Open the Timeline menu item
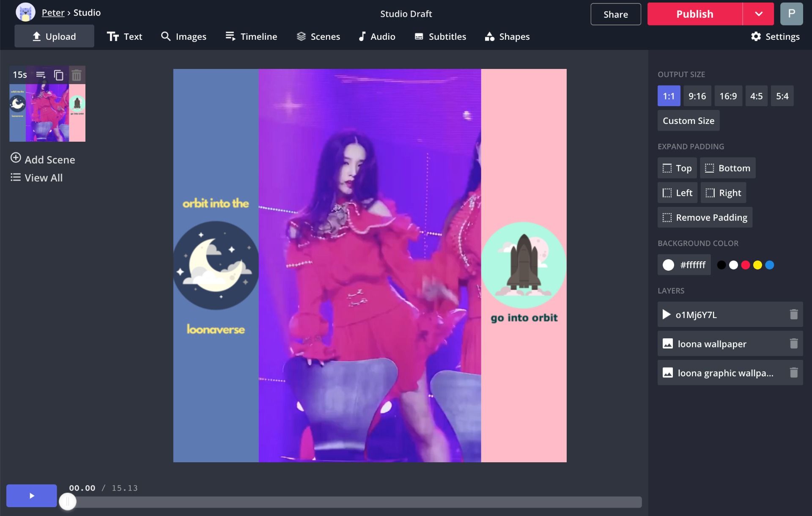This screenshot has width=812, height=516. [251, 36]
